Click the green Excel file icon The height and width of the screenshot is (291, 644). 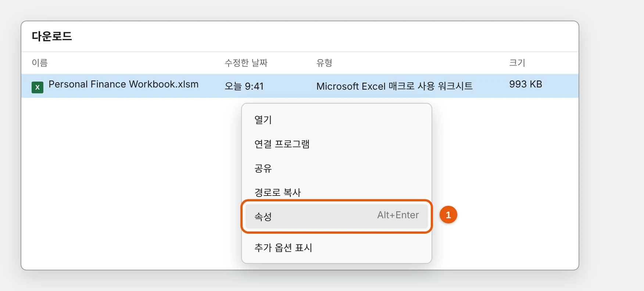tap(37, 87)
